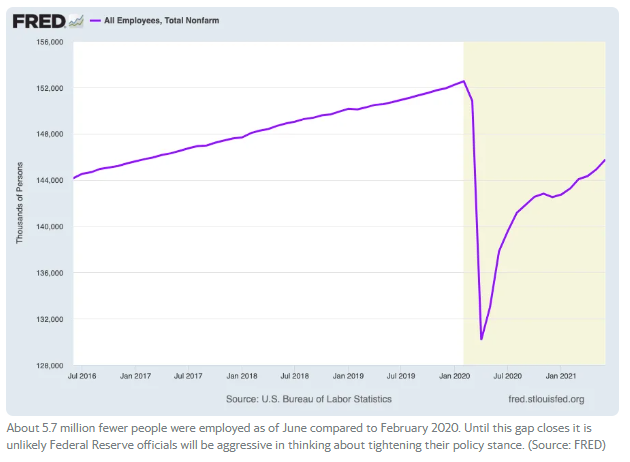Click the Thousands of Persons axis title
Viewport: 630px width, 462px height.
pyautogui.click(x=20, y=204)
